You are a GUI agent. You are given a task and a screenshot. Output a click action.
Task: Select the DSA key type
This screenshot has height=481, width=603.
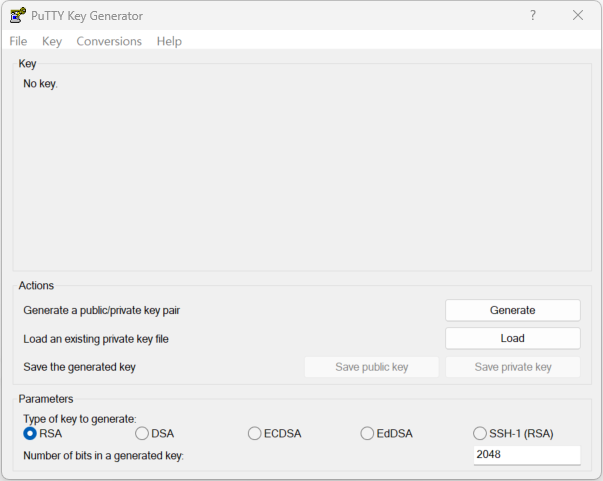pos(155,433)
